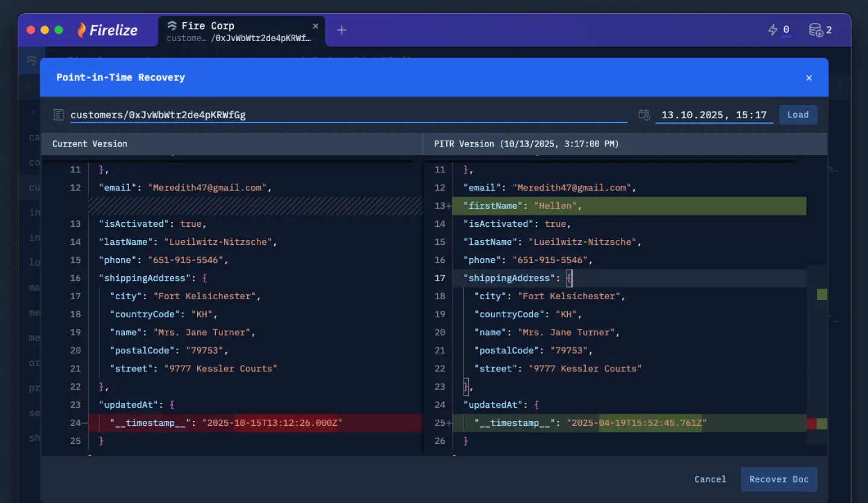Click the 13.10.2025, 15:17 date field
Viewport: 868px width, 503px height.
[x=714, y=115]
